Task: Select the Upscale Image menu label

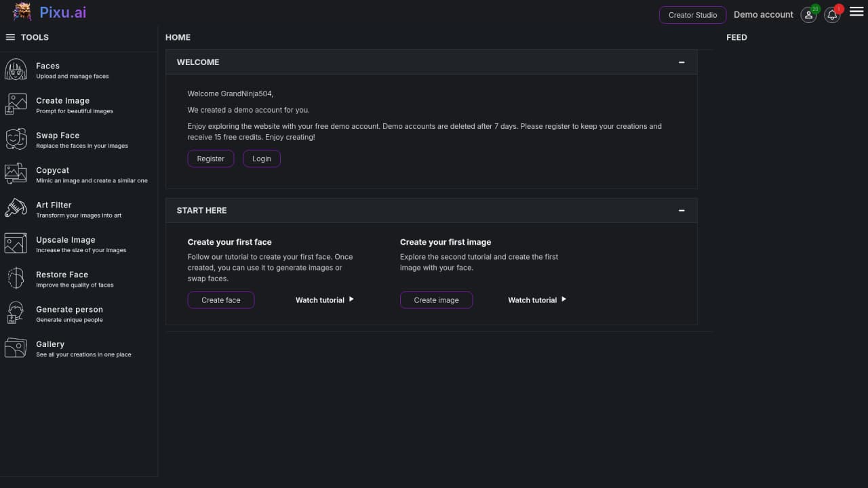Action: pyautogui.click(x=66, y=240)
